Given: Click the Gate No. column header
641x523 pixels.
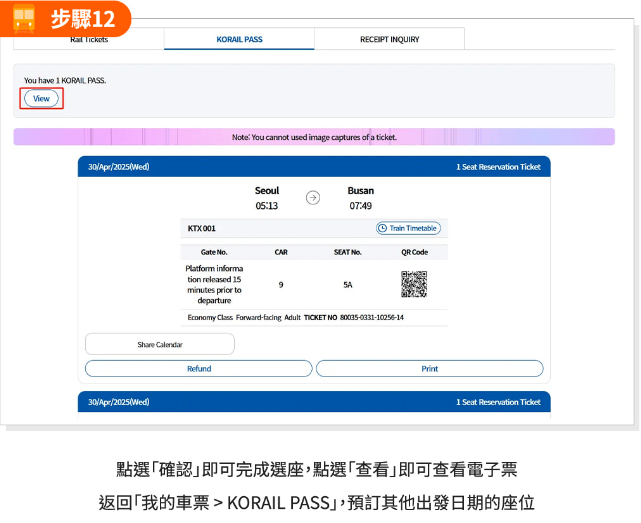Looking at the screenshot, I should (x=214, y=252).
